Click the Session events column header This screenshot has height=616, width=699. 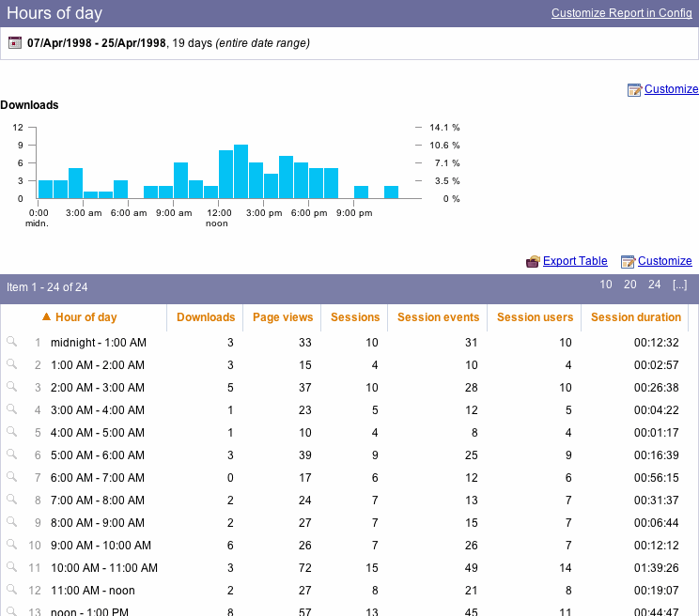coord(438,317)
